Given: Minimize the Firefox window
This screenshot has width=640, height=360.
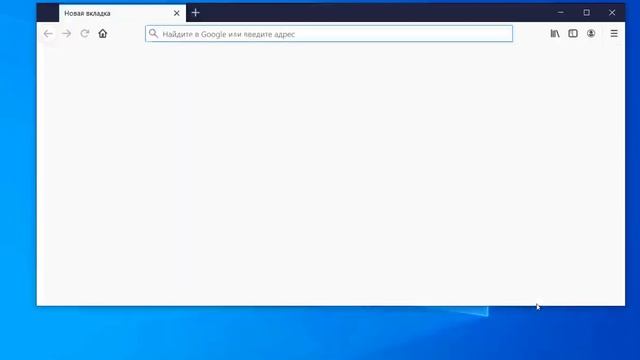Looking at the screenshot, I should point(561,13).
